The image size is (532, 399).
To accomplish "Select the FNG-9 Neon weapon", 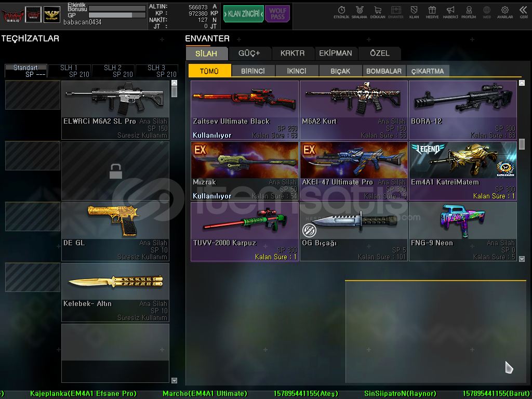I will [463, 232].
